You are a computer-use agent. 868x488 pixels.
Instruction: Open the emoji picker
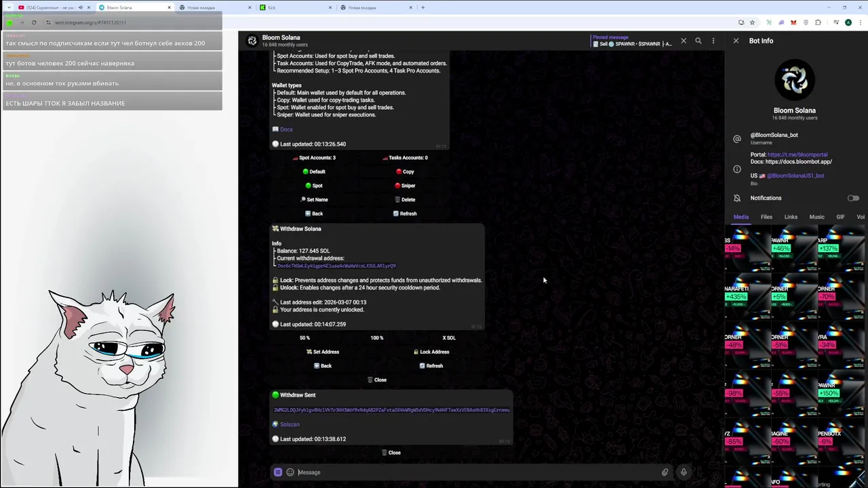tap(290, 472)
